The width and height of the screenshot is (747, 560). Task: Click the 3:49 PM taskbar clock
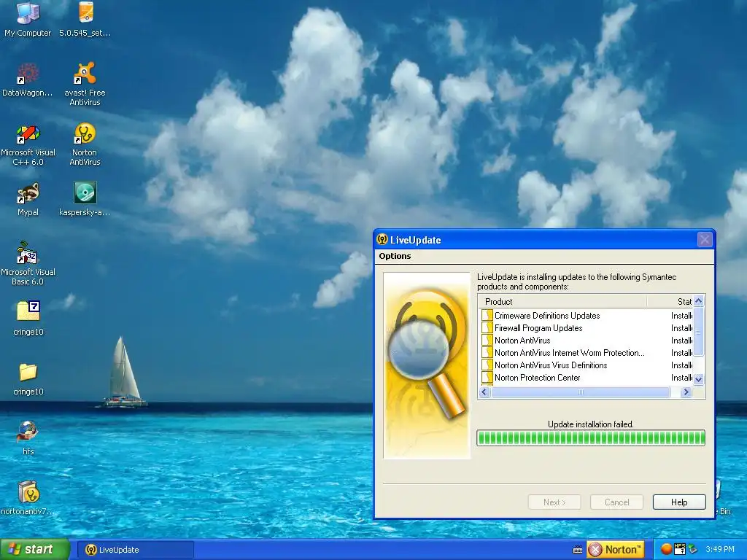click(720, 549)
